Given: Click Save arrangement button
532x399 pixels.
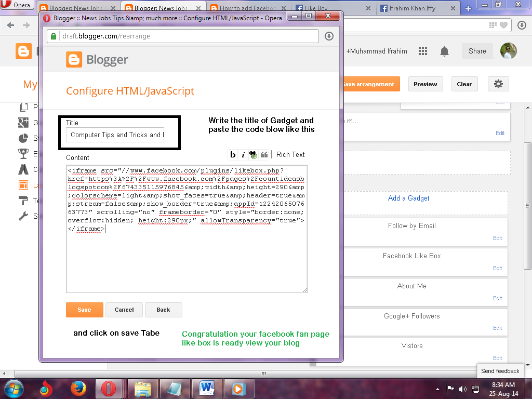Looking at the screenshot, I should tap(371, 84).
